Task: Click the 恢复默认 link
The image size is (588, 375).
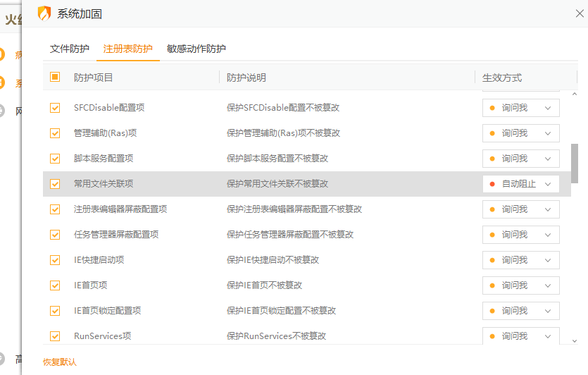Action: (60, 362)
